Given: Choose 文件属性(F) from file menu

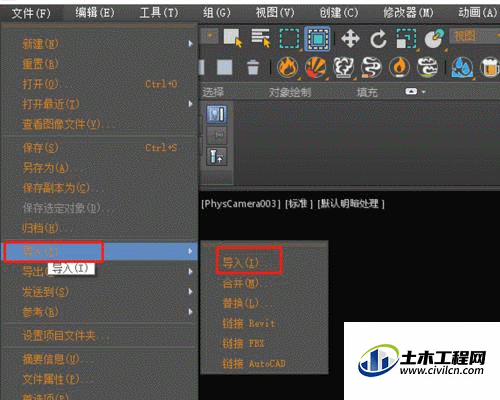Looking at the screenshot, I should click(99, 379).
